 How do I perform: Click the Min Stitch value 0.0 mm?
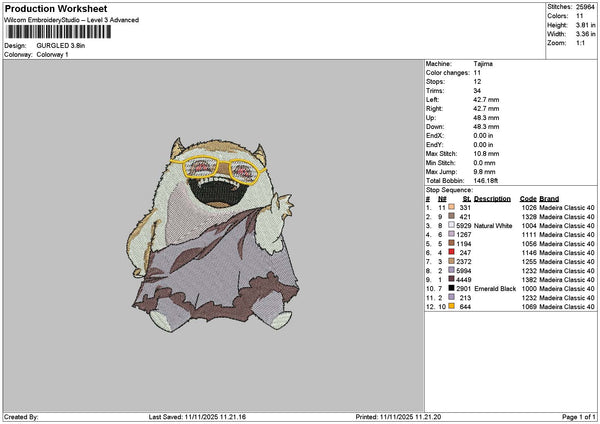484,163
